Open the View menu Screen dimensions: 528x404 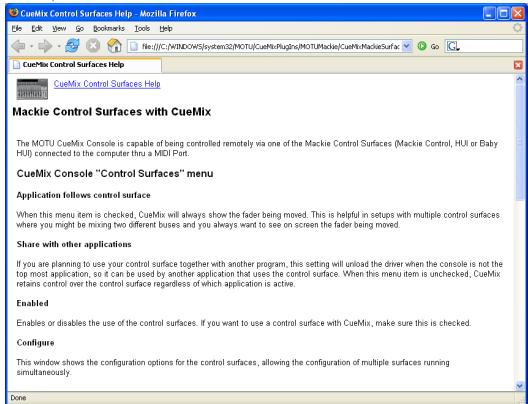click(x=59, y=29)
